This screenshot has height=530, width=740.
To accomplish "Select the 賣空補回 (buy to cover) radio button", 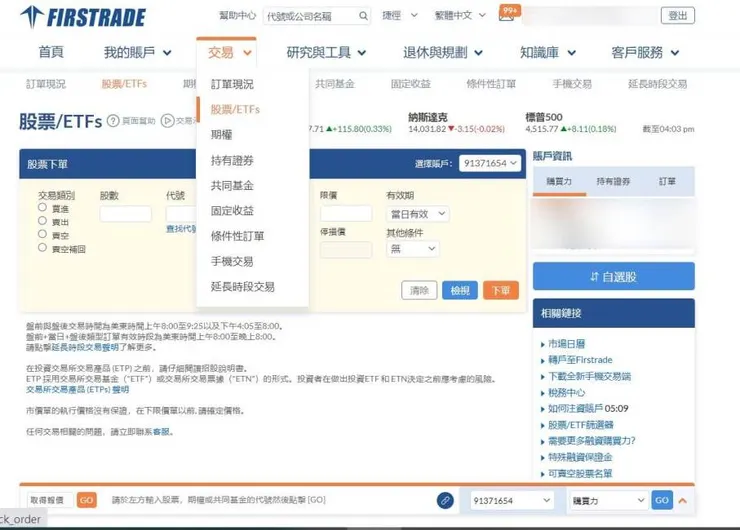I will pos(42,248).
